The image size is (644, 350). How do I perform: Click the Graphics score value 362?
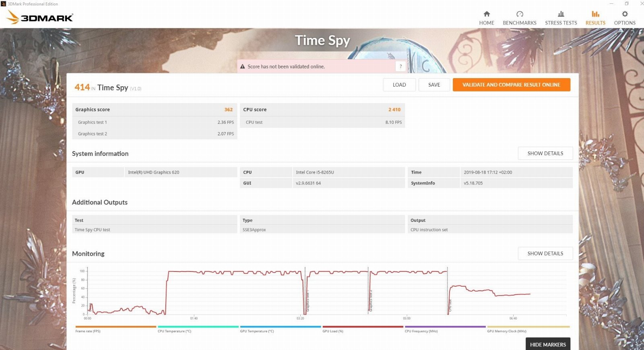coord(229,110)
